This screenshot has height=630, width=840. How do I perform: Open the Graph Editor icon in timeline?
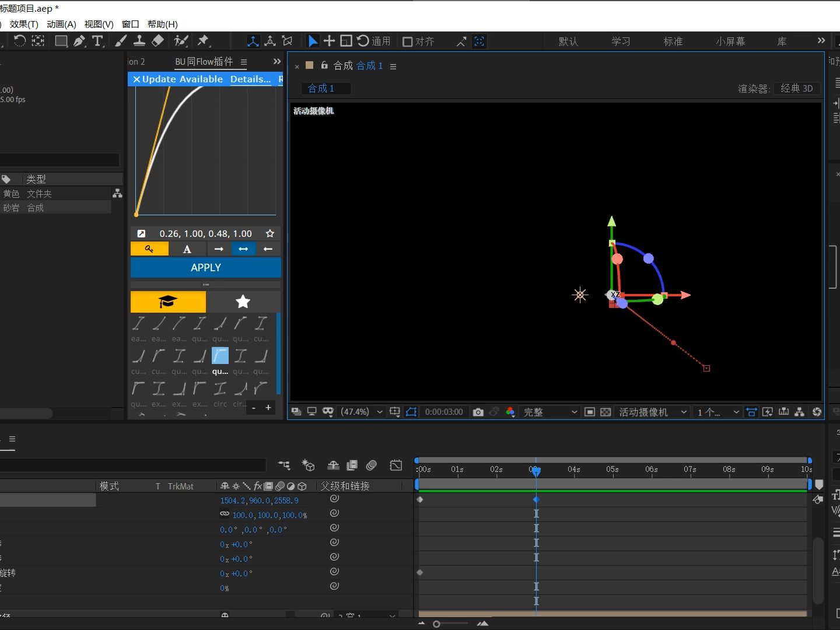click(x=396, y=465)
